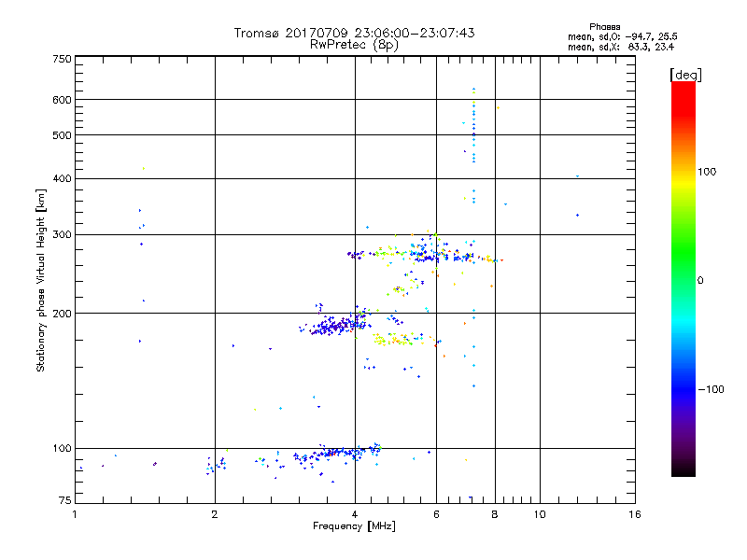
Task: Click the phase colorbar legend
Action: pos(684,278)
